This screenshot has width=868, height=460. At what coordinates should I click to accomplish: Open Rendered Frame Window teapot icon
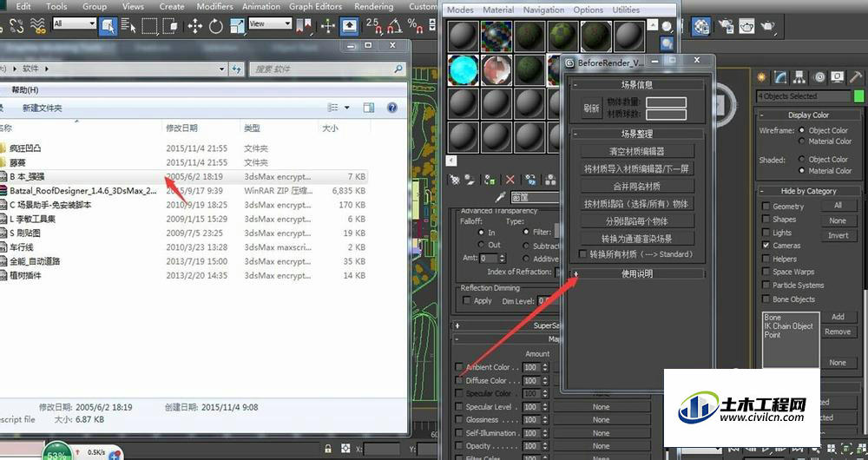click(746, 26)
